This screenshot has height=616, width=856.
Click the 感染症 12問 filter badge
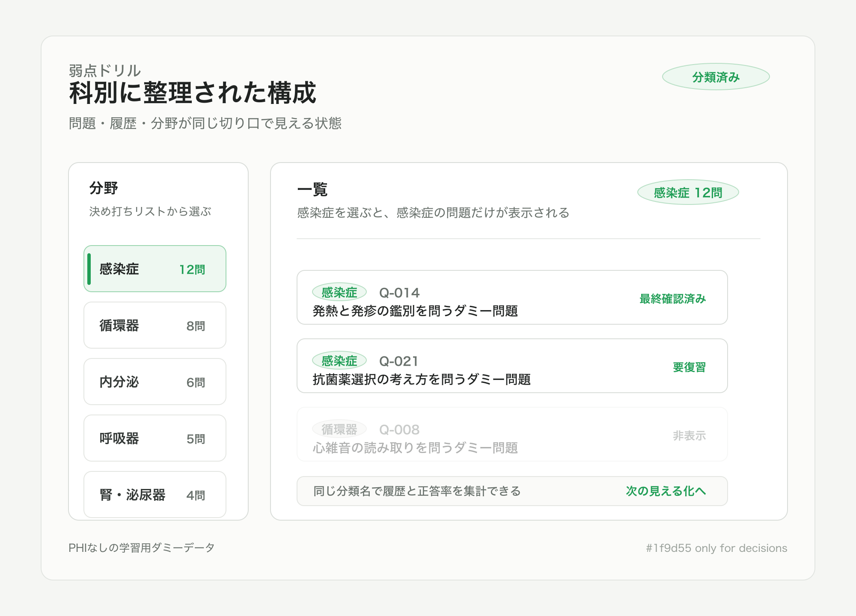[x=688, y=192]
